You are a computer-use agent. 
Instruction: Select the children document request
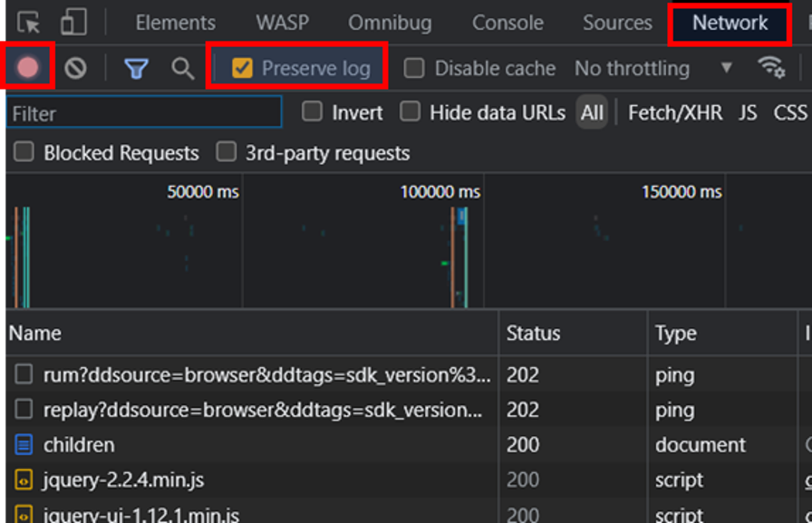pyautogui.click(x=79, y=445)
